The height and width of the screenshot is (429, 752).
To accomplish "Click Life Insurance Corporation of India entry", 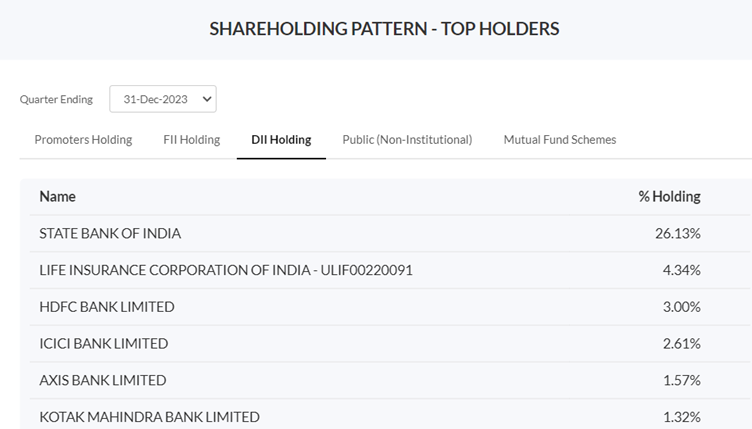I will coord(226,270).
